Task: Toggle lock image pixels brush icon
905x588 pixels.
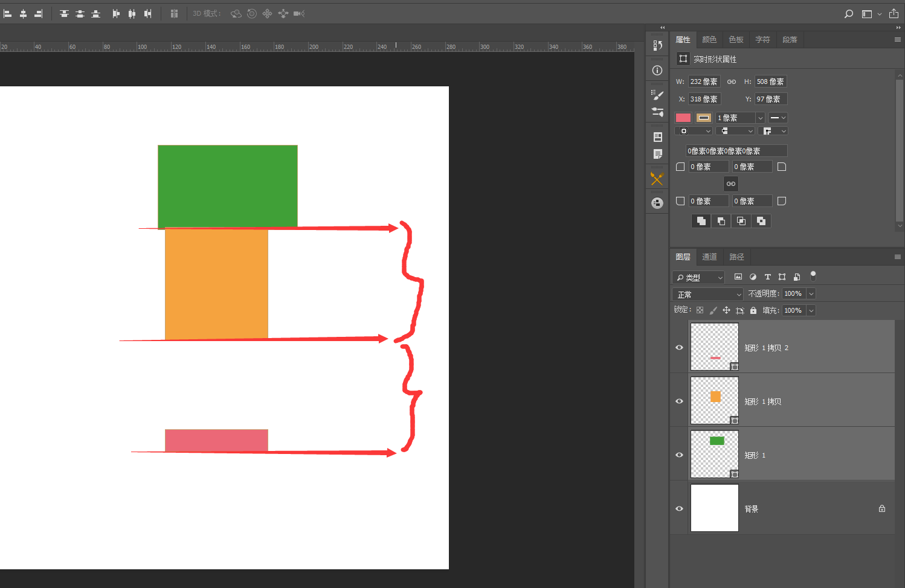Action: [x=713, y=310]
